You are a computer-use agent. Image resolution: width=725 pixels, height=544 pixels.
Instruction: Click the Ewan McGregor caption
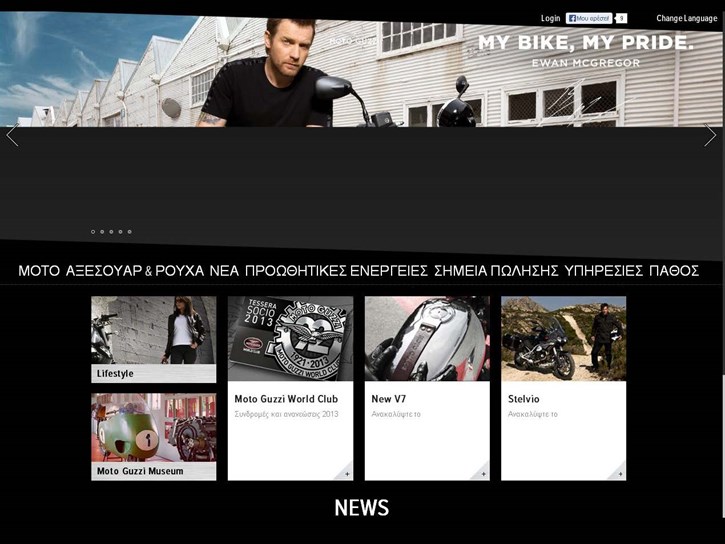click(x=586, y=63)
